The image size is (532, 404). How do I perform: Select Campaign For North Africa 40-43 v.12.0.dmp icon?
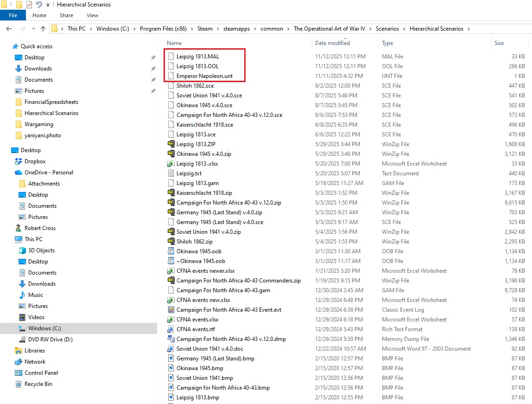171,339
